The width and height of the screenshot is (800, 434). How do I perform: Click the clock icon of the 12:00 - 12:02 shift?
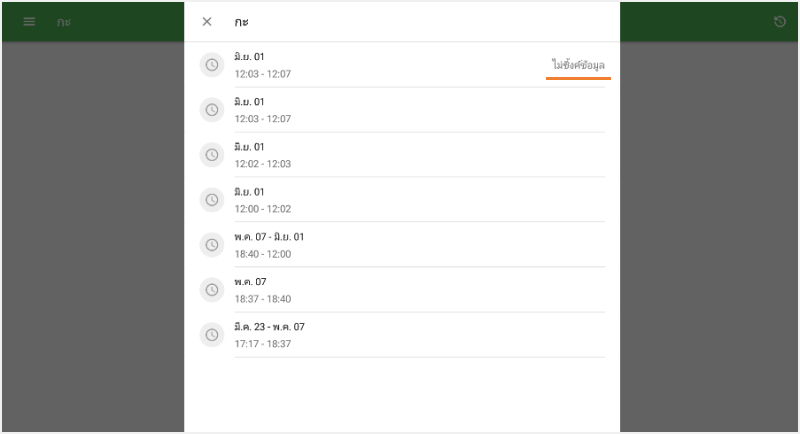tap(211, 200)
